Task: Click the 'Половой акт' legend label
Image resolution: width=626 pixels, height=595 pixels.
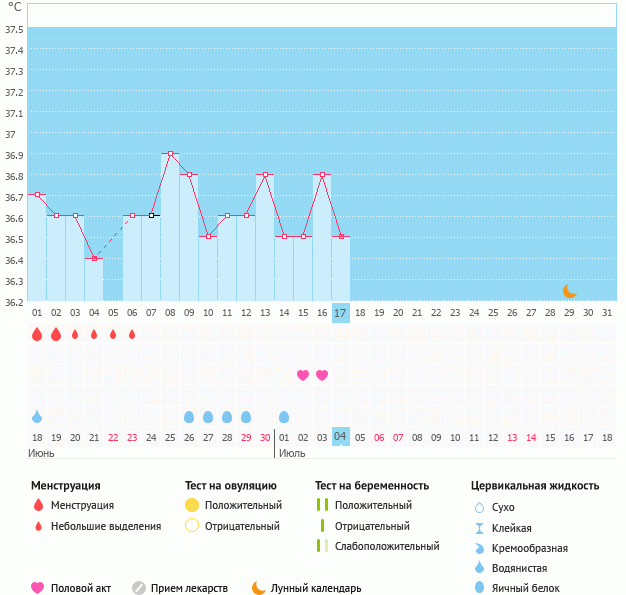Action: click(82, 588)
